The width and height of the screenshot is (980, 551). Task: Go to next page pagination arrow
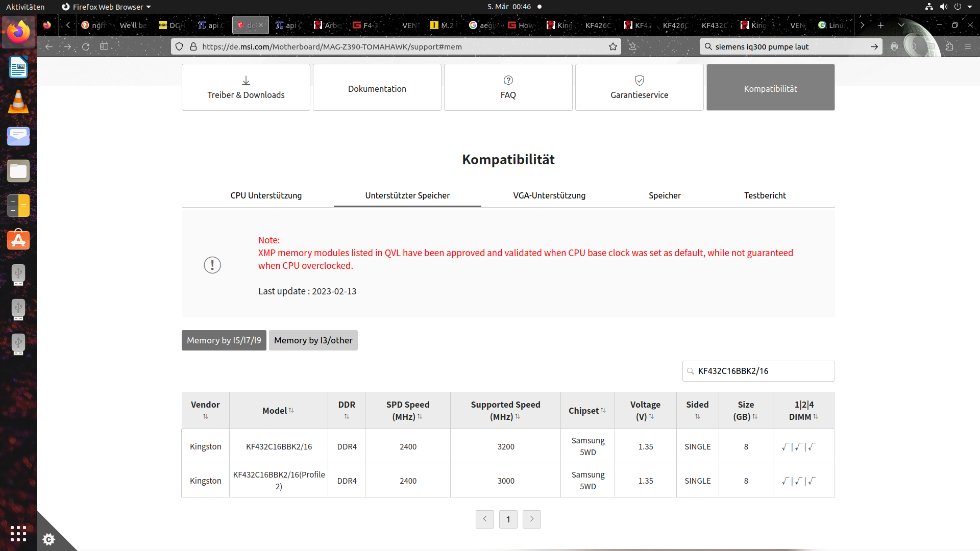click(531, 519)
